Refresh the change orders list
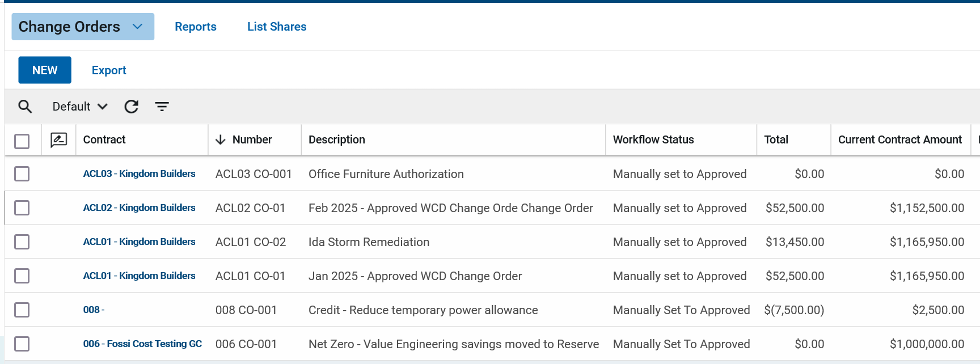The height and width of the screenshot is (364, 980). coord(132,107)
